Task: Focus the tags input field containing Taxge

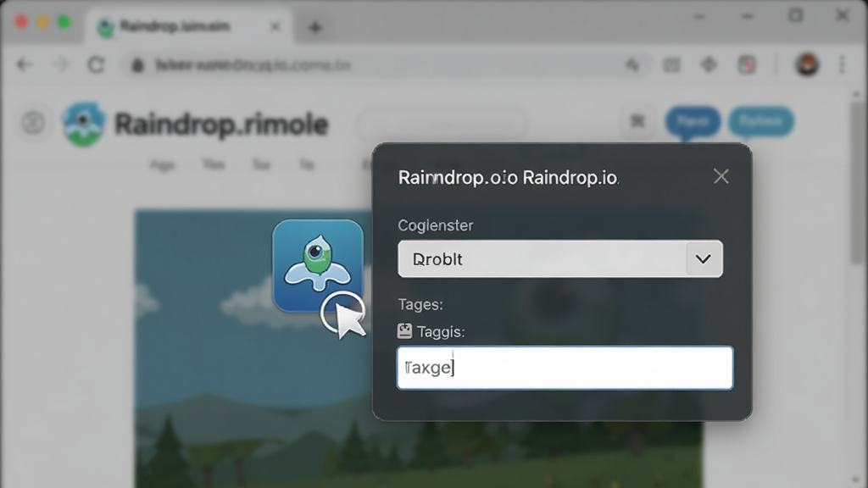Action: point(565,368)
